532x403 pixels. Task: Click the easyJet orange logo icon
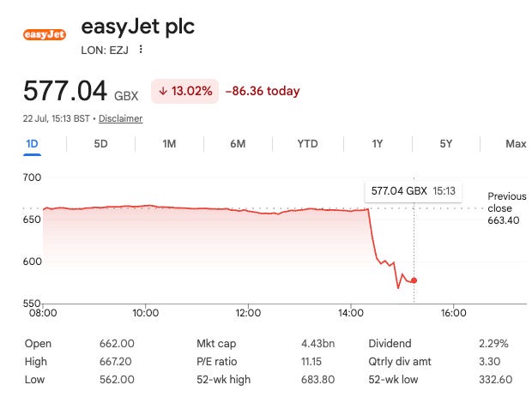point(45,34)
